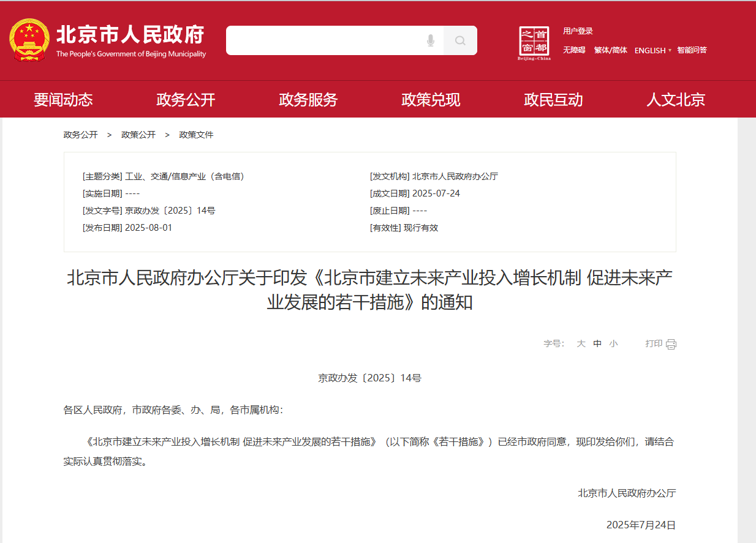Screen dimensions: 756x543
Task: Open the 人文北京 navigation menu
Action: 676,100
